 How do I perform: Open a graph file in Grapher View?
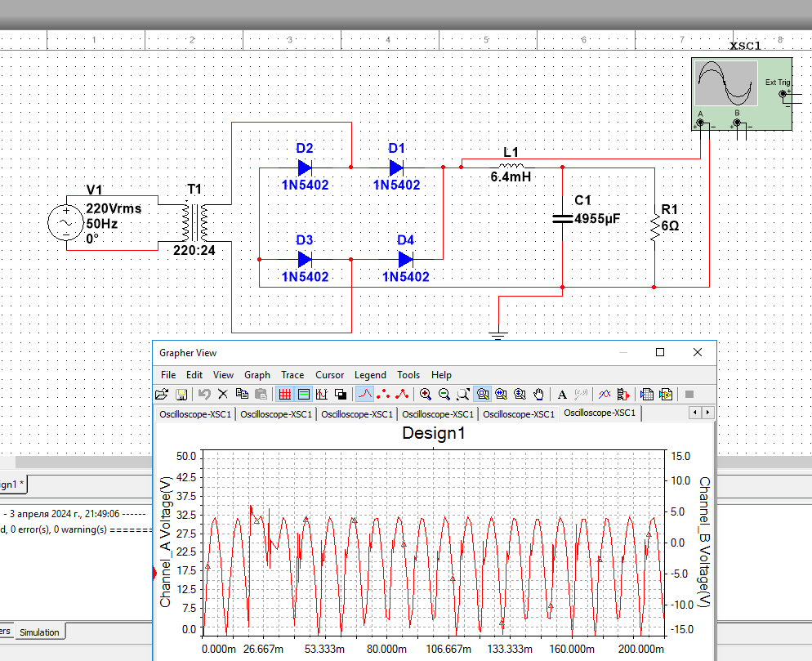click(x=162, y=395)
